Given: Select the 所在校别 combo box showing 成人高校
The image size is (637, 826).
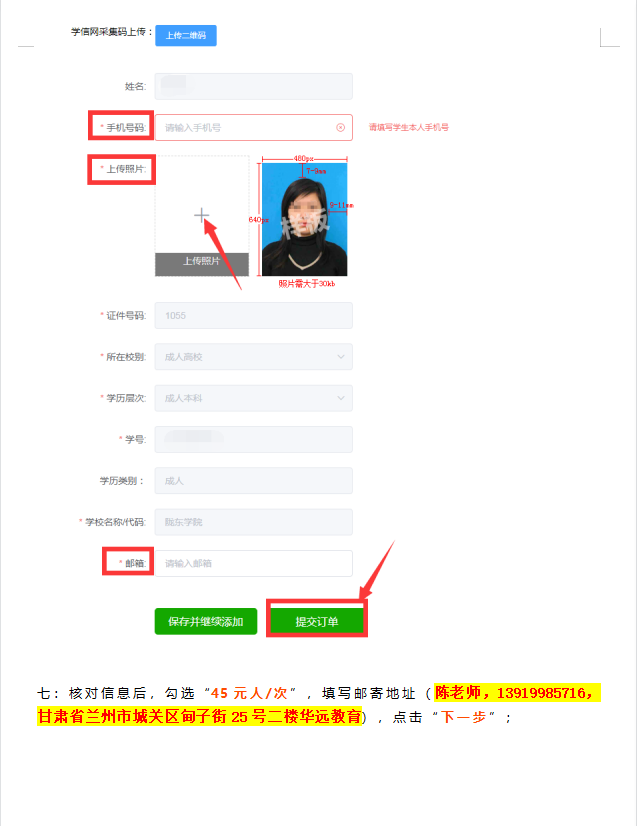Looking at the screenshot, I should 253,357.
